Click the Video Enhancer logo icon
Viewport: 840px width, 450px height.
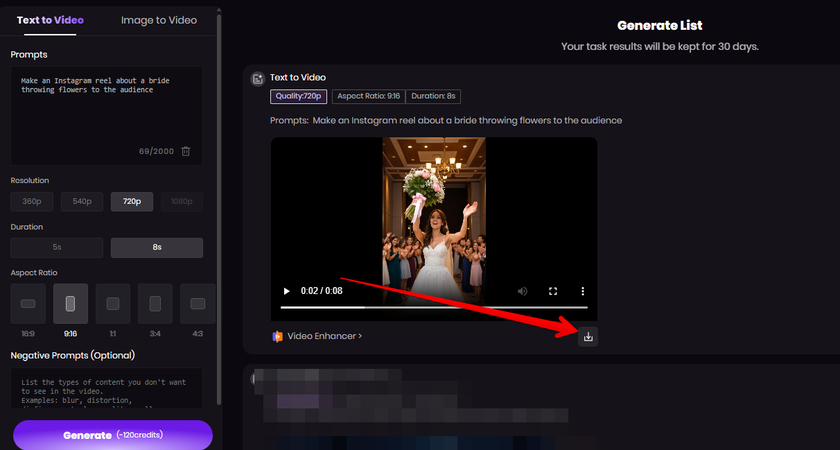pos(278,336)
